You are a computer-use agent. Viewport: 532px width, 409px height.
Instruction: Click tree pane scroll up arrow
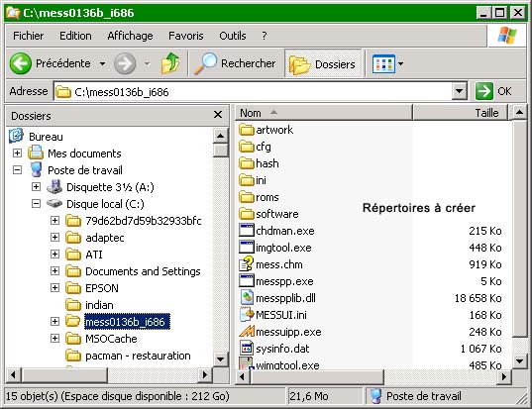[221, 136]
